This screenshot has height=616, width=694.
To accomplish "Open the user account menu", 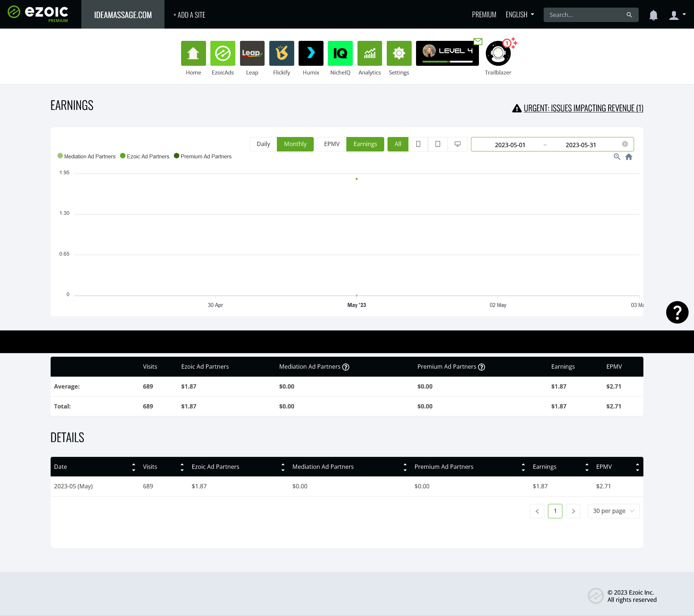I will pos(677,15).
